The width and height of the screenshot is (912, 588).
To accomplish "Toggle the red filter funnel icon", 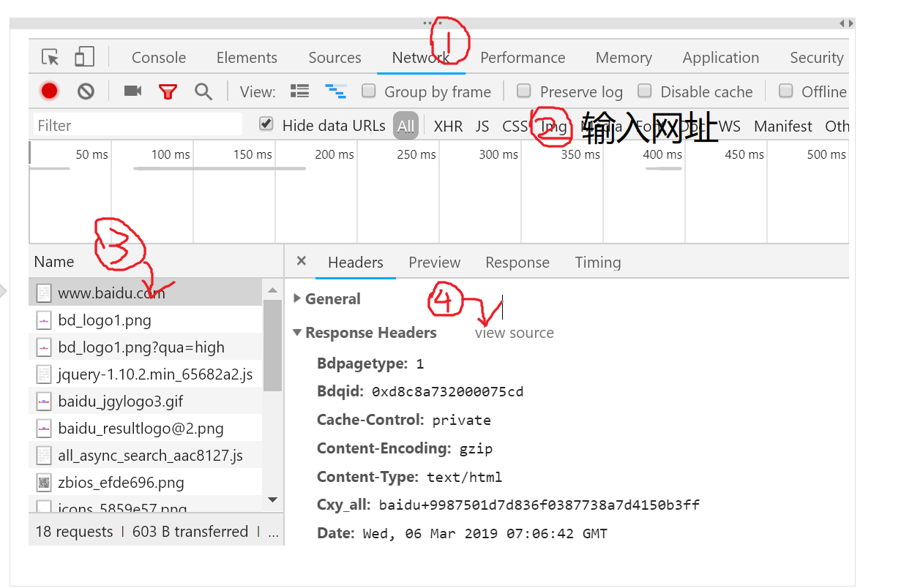I will coord(168,91).
